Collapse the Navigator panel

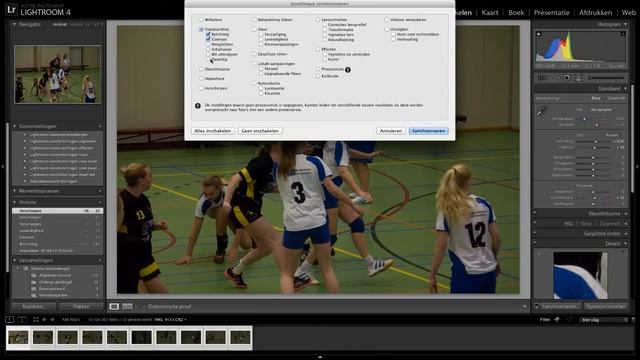click(x=15, y=24)
